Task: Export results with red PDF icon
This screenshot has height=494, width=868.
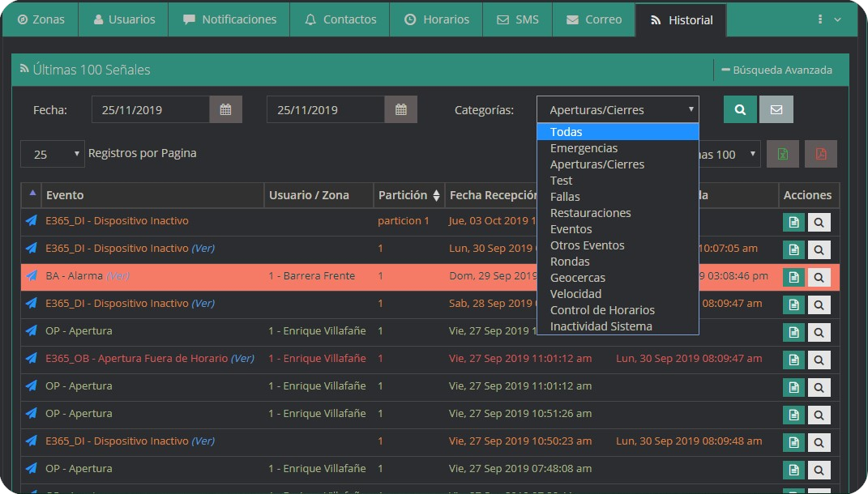Action: (x=820, y=154)
